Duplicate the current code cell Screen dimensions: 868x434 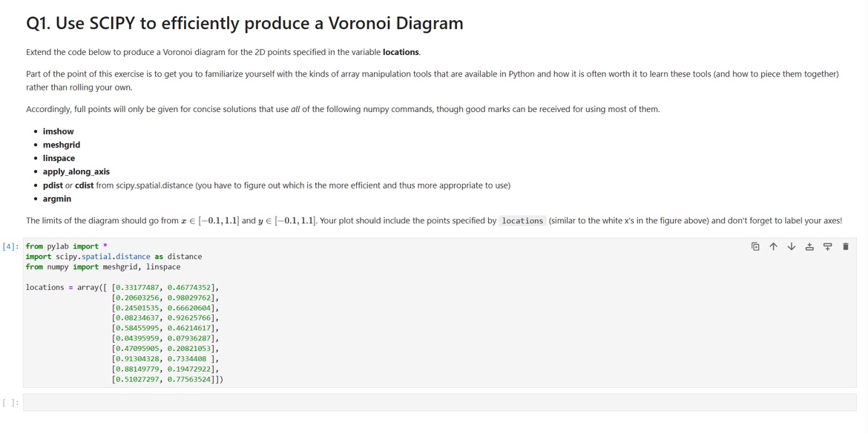755,246
